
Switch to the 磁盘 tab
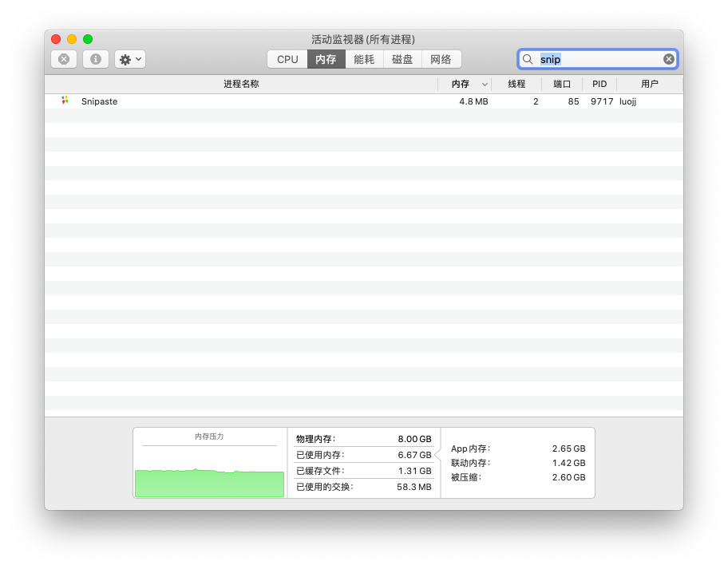tap(402, 58)
